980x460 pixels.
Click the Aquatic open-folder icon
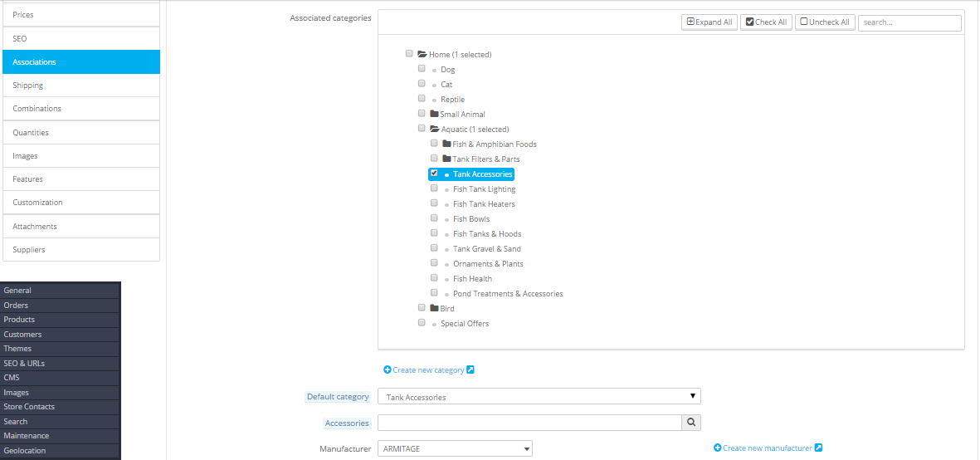(x=435, y=129)
